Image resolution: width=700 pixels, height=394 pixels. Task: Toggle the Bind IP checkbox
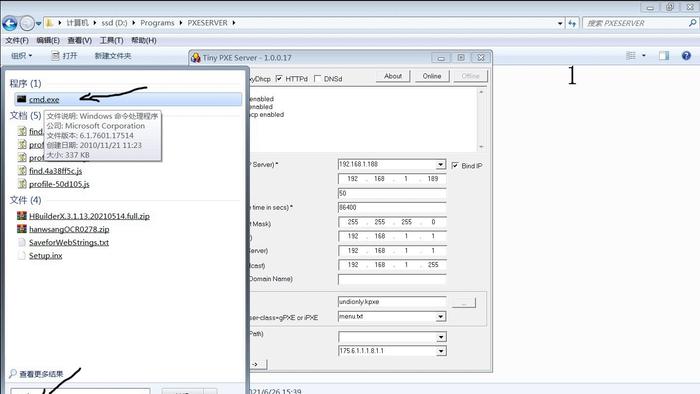coord(455,166)
